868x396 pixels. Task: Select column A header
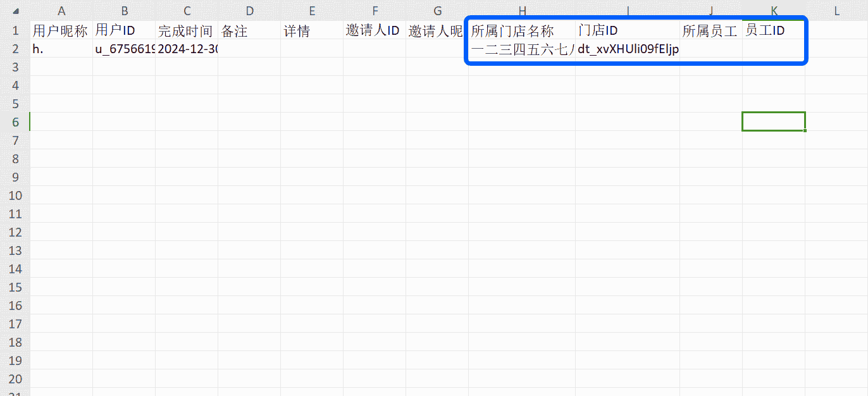[x=61, y=11]
